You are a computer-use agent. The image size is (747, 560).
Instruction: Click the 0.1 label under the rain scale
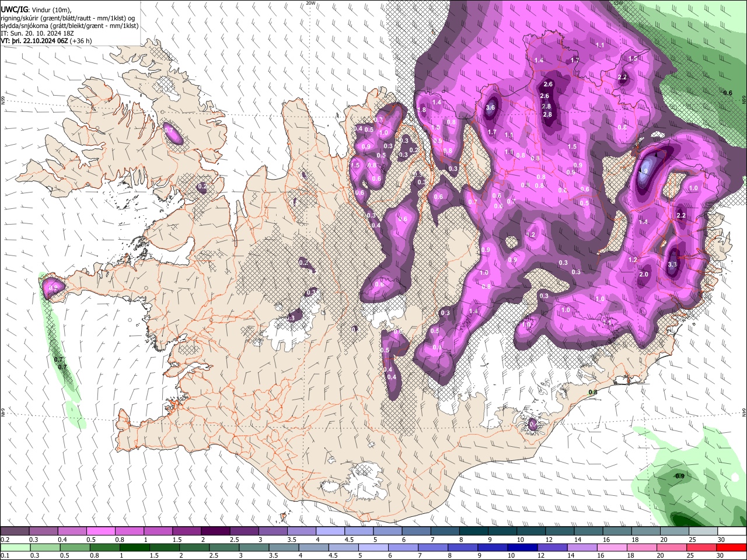point(5,555)
